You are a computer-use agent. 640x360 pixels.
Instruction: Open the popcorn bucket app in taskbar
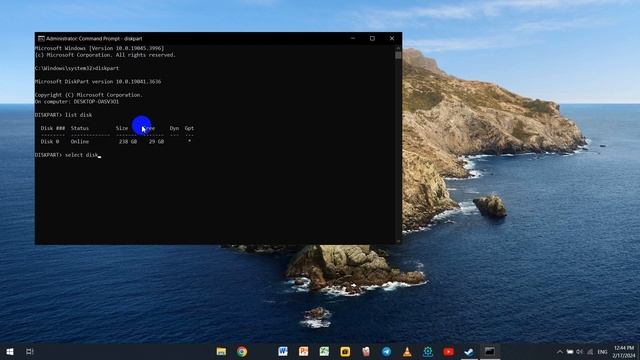(x=366, y=351)
